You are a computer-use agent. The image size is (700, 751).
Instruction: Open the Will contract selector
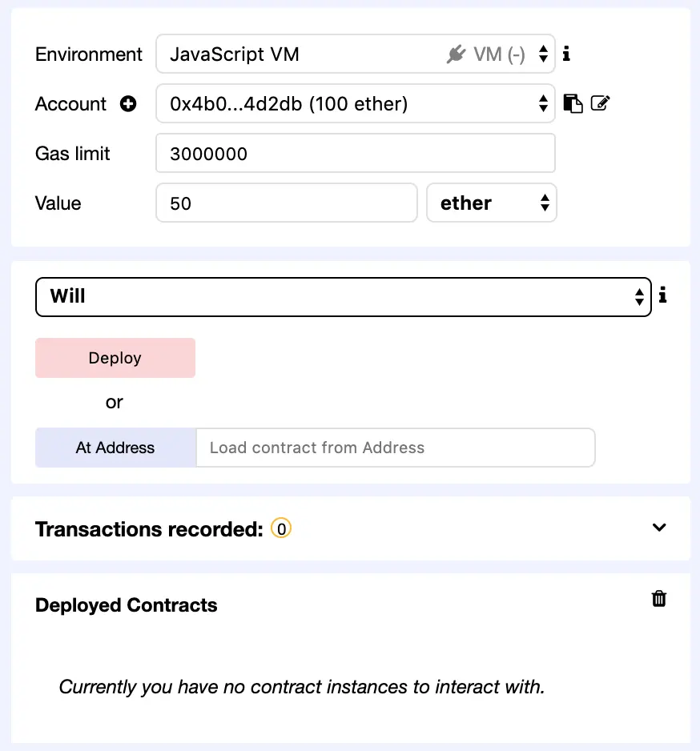(x=343, y=297)
